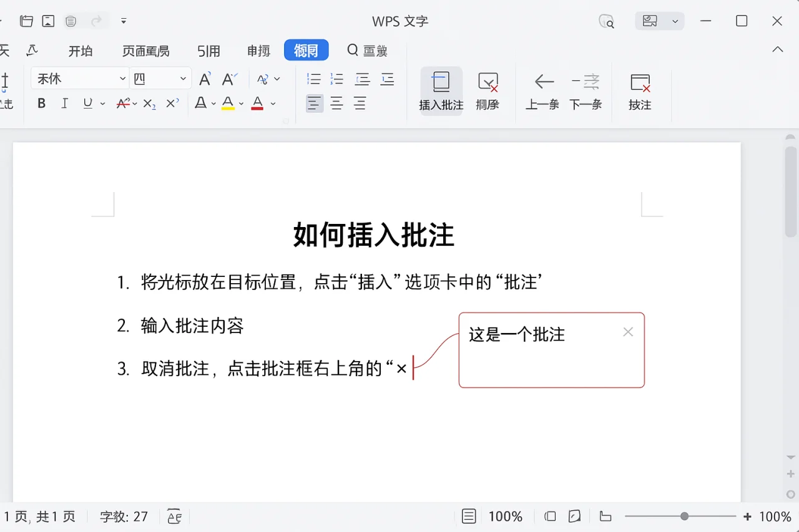Click the strikethrough icon
Viewport: 799px width, 532px height.
click(124, 104)
